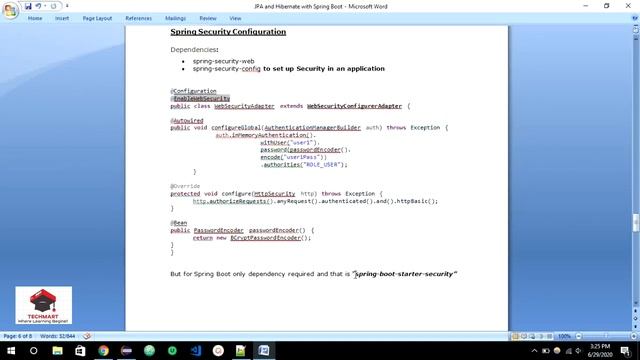The image size is (640, 360).
Task: Toggle the ruler button above scrollbar
Action: pos(636,30)
